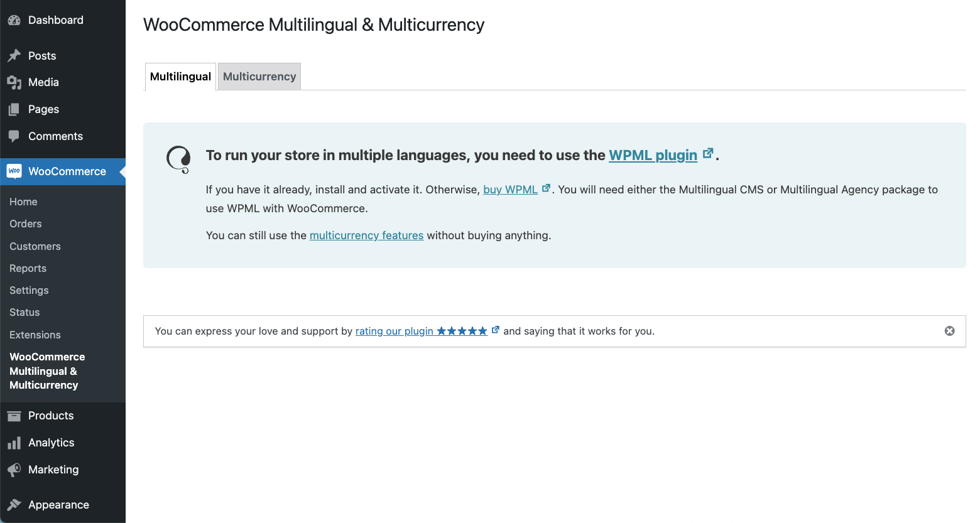Open WooCommerce Extensions page
Viewport: 980px width, 523px height.
(35, 335)
